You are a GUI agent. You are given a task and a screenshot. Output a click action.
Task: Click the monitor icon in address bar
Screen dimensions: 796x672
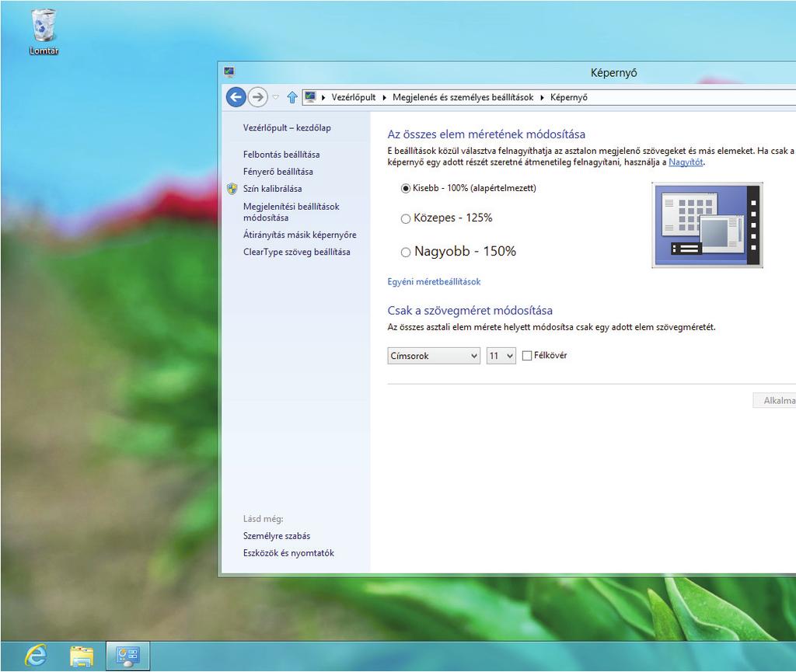click(x=310, y=96)
